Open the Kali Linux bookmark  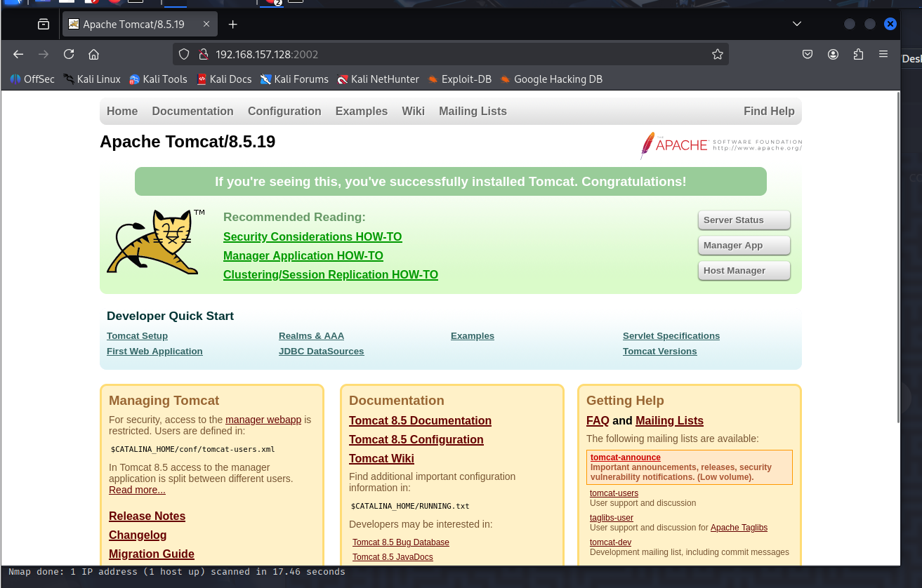click(x=92, y=79)
